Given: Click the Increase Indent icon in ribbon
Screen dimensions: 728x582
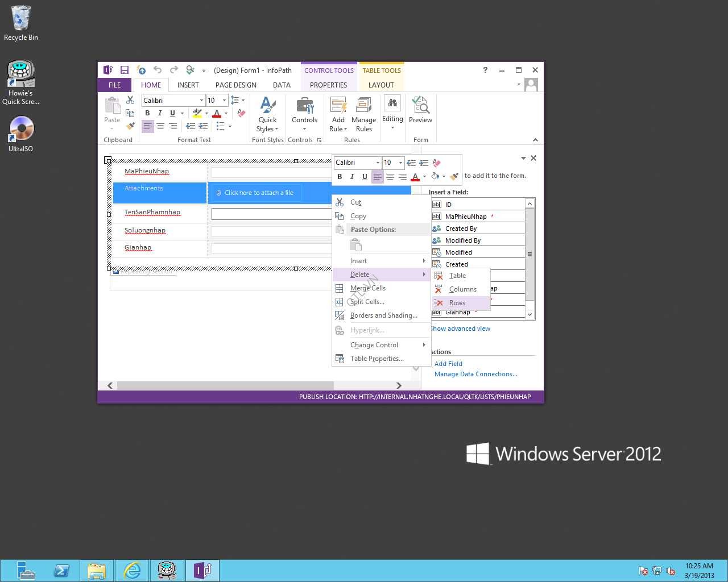Looking at the screenshot, I should (x=203, y=126).
